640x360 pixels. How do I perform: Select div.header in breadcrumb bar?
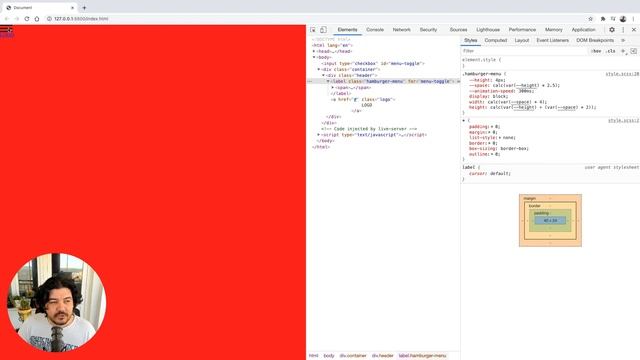(382, 356)
